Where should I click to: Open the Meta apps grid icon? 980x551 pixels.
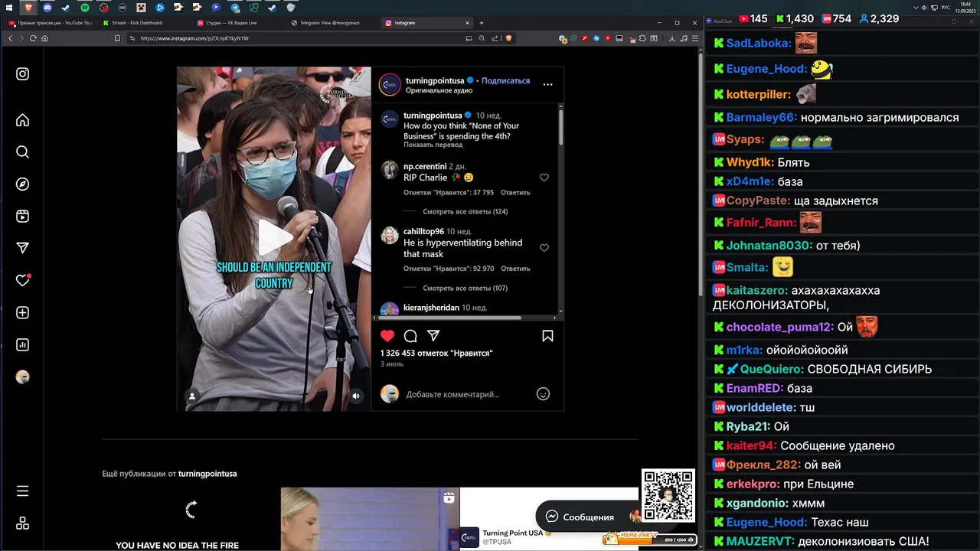[22, 523]
